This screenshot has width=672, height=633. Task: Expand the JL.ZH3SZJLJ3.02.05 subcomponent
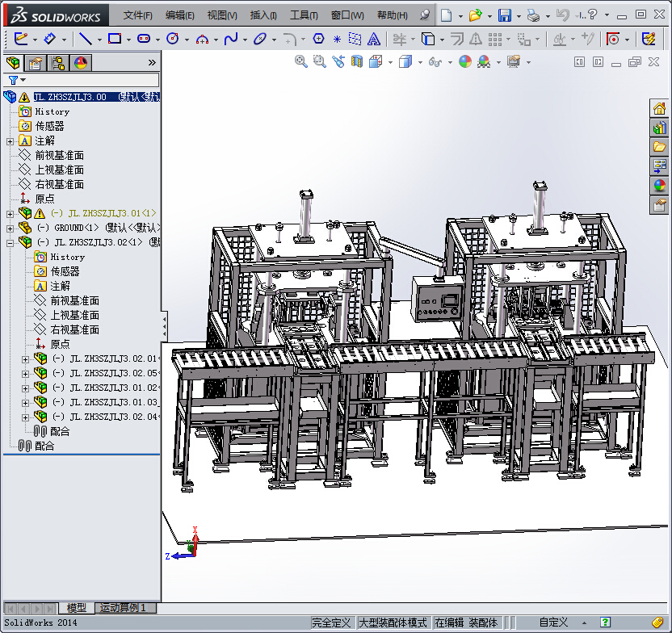(x=25, y=374)
